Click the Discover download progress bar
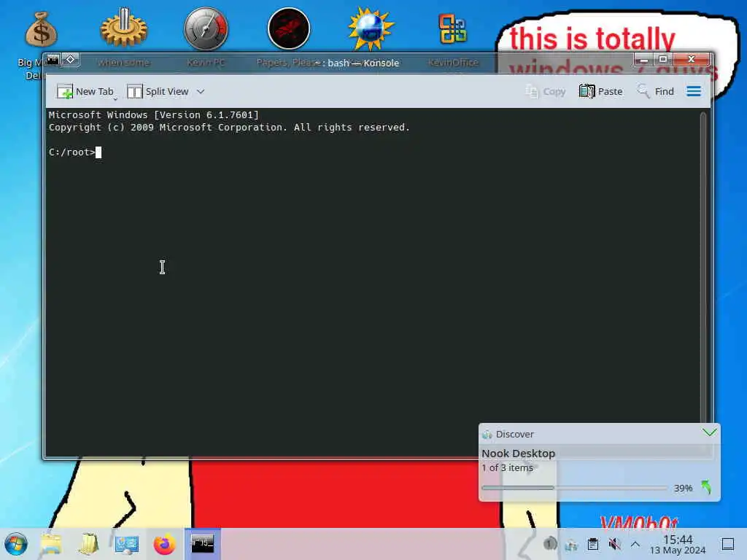 click(574, 488)
